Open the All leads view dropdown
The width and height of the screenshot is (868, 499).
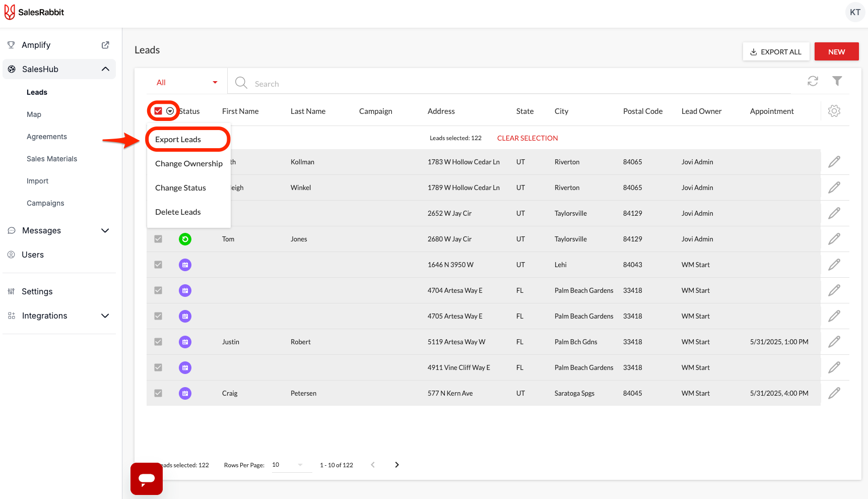pyautogui.click(x=187, y=82)
